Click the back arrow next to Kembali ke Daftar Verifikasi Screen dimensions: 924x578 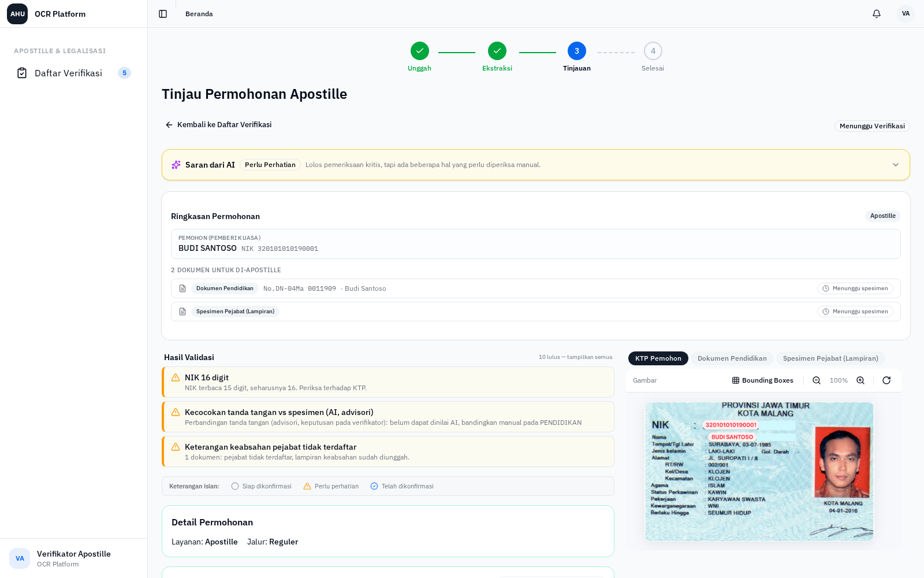coord(169,125)
